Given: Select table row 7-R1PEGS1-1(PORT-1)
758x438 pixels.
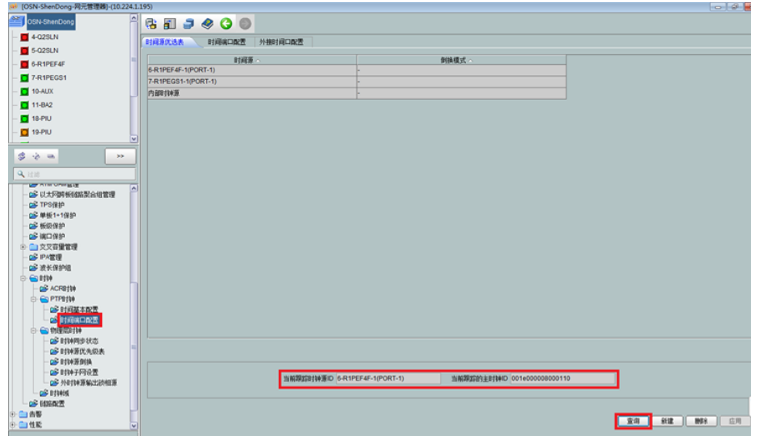Looking at the screenshot, I should click(x=357, y=82).
